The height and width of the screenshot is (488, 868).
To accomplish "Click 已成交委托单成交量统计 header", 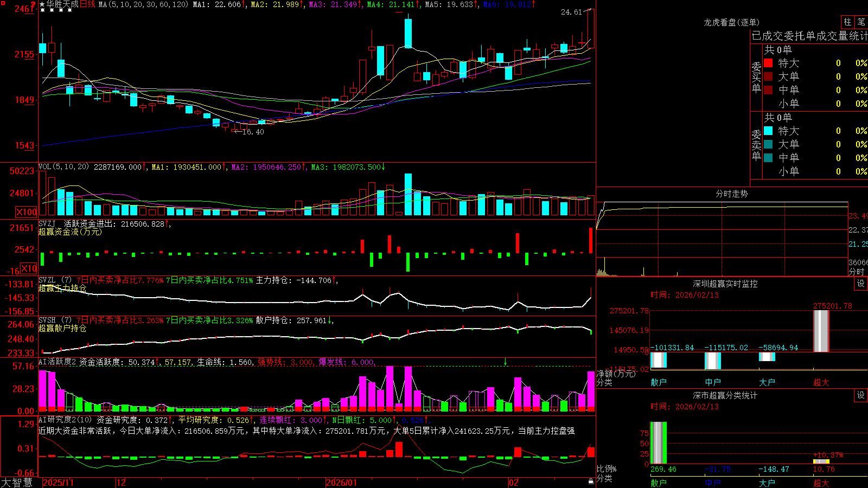I will 809,36.
